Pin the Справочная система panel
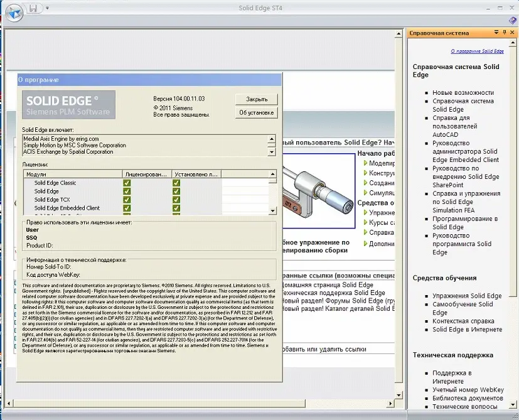 [x=504, y=33]
